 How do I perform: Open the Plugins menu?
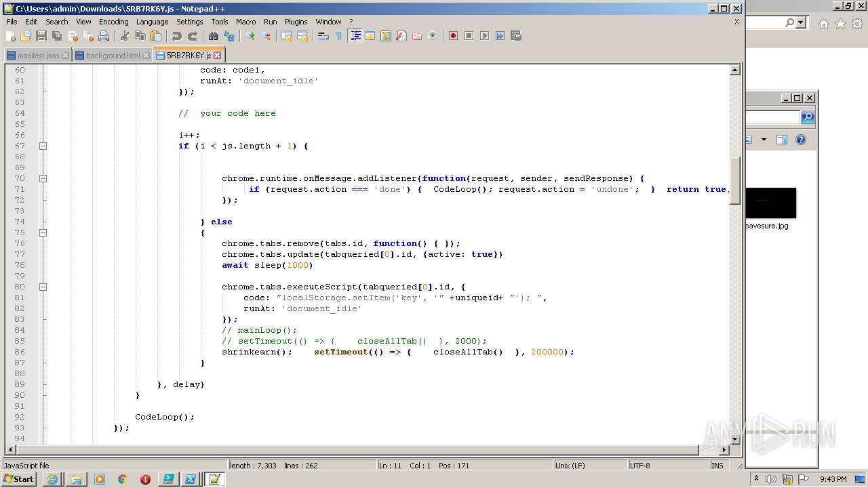pyautogui.click(x=296, y=22)
